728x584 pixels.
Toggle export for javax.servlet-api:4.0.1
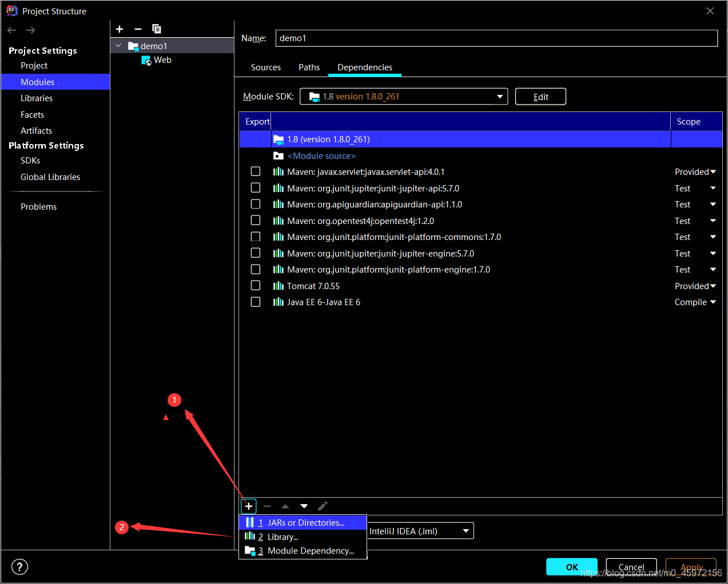coord(256,171)
